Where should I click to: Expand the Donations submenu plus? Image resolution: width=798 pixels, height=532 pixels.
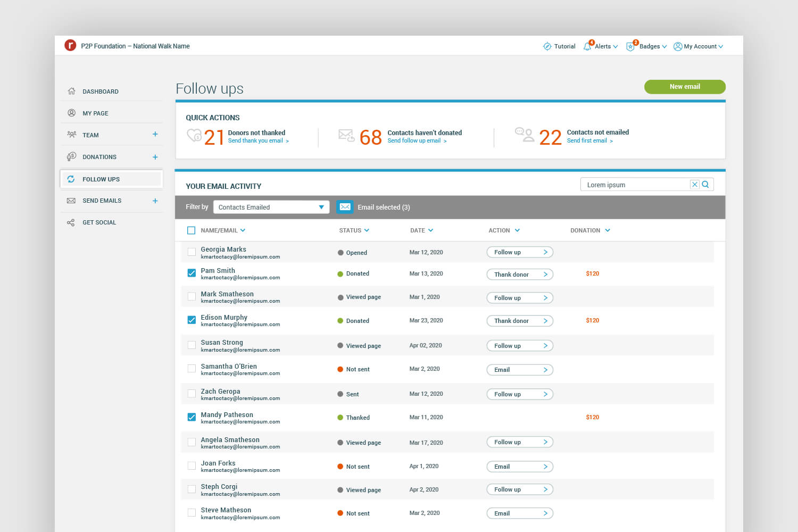(155, 157)
